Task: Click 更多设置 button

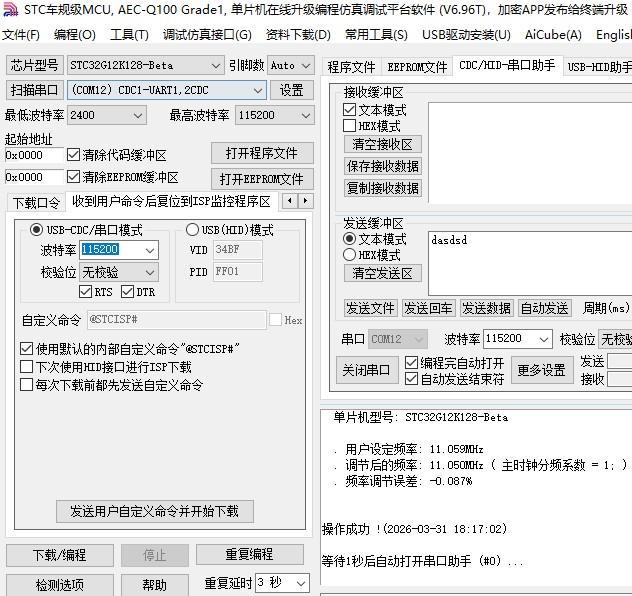Action: click(x=542, y=370)
